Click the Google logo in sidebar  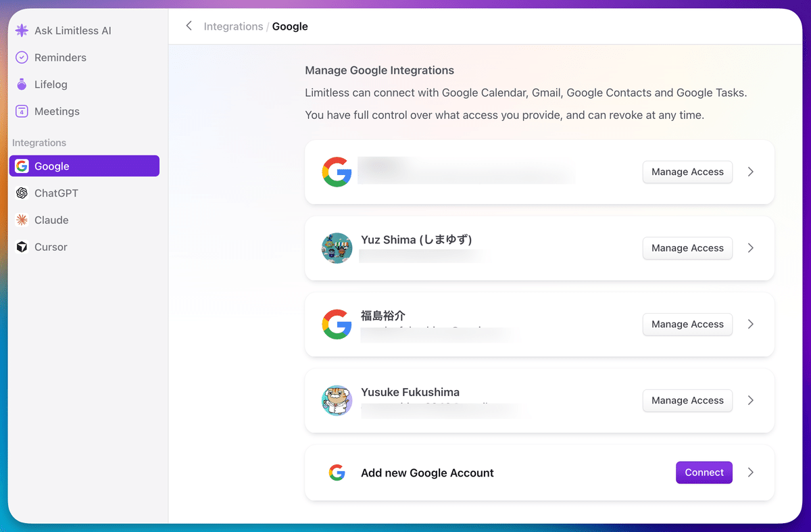[x=22, y=166]
